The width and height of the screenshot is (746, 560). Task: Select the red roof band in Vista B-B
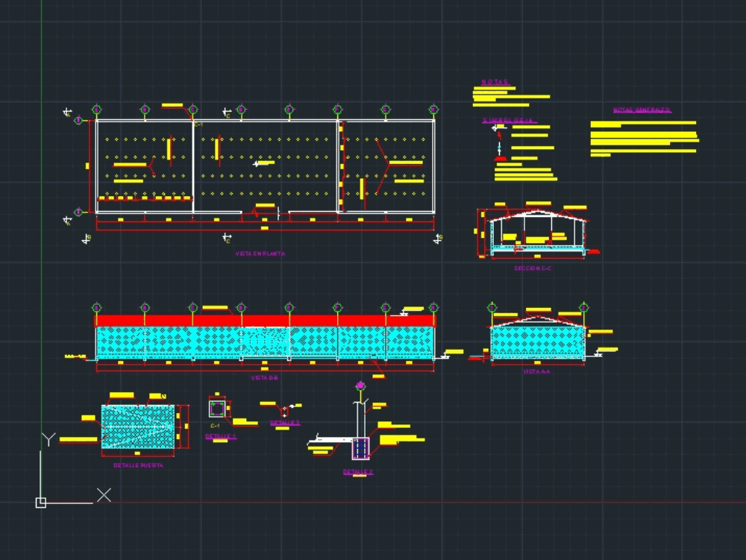(264, 321)
